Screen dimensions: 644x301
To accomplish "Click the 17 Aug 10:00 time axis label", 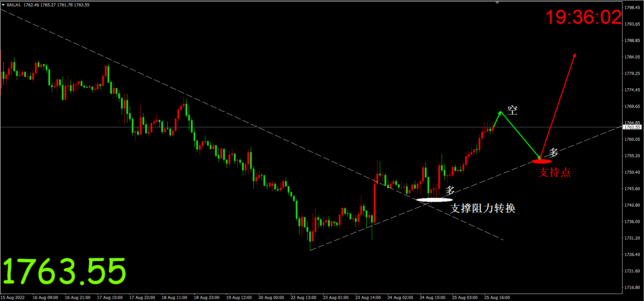I will coord(110,297).
